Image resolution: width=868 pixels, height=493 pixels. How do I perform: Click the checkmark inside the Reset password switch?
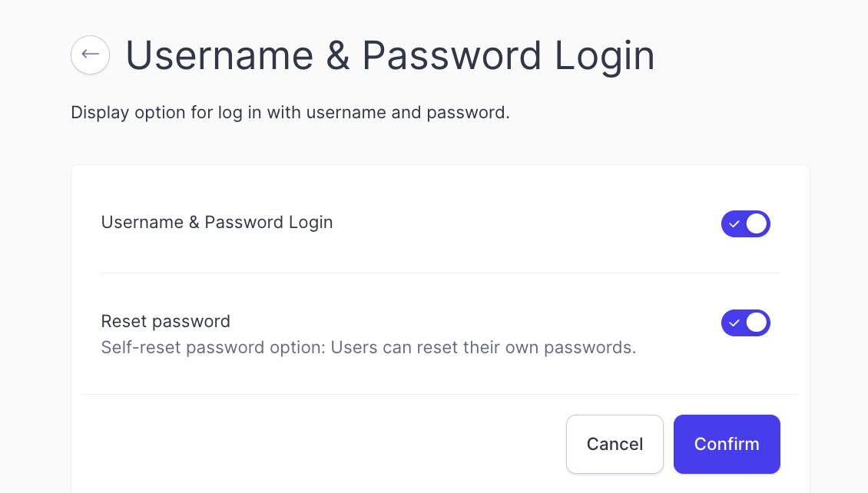pos(734,323)
